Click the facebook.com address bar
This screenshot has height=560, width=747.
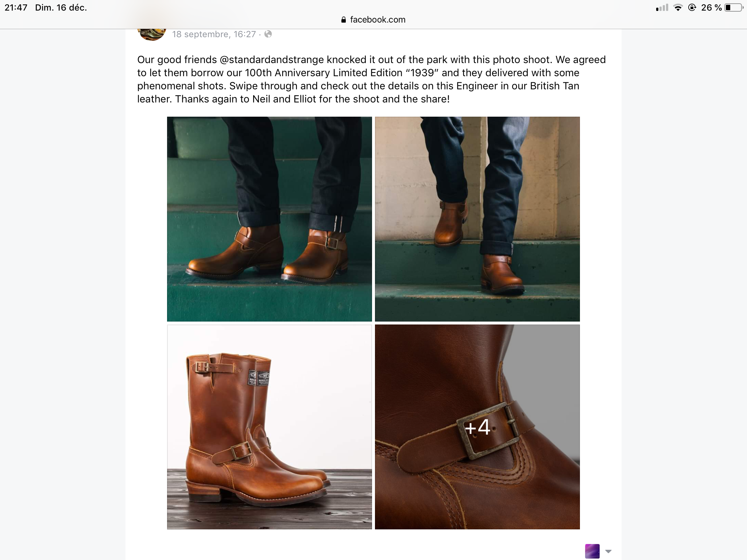point(373,20)
